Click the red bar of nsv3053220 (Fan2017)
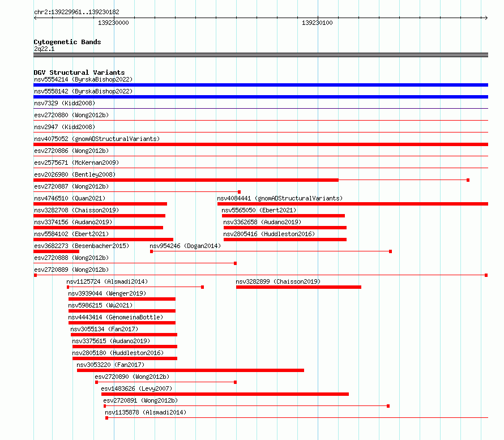Viewport: 504px width, 440px height. [190, 370]
